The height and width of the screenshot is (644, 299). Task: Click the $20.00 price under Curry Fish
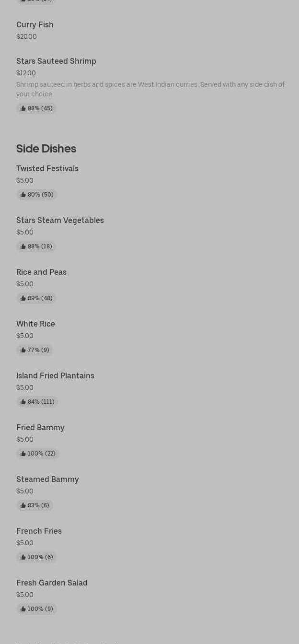click(x=26, y=36)
